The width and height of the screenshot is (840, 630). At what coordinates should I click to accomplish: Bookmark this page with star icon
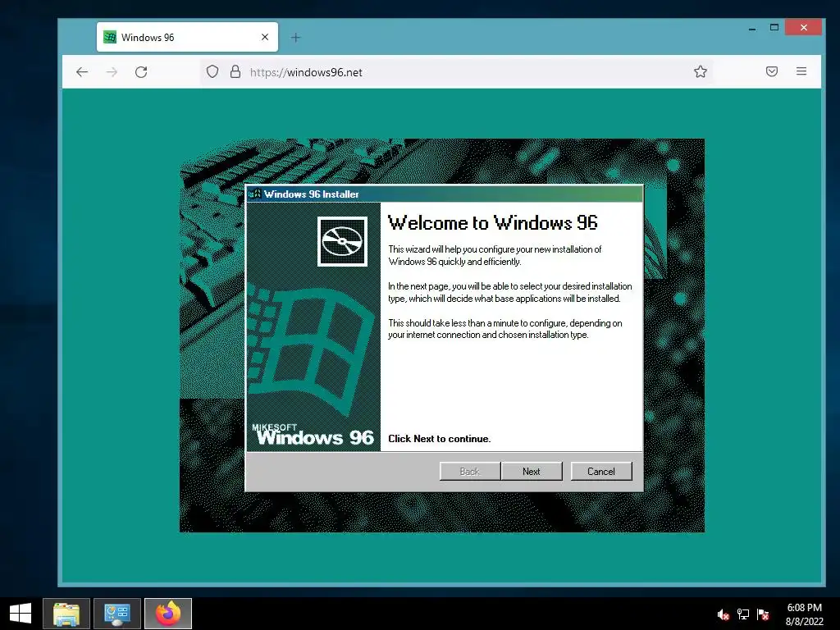[701, 72]
